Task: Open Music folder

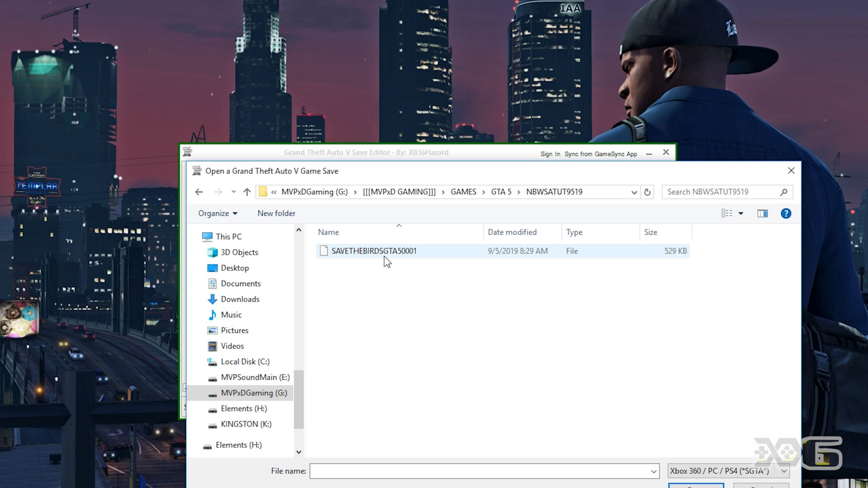Action: [x=231, y=315]
